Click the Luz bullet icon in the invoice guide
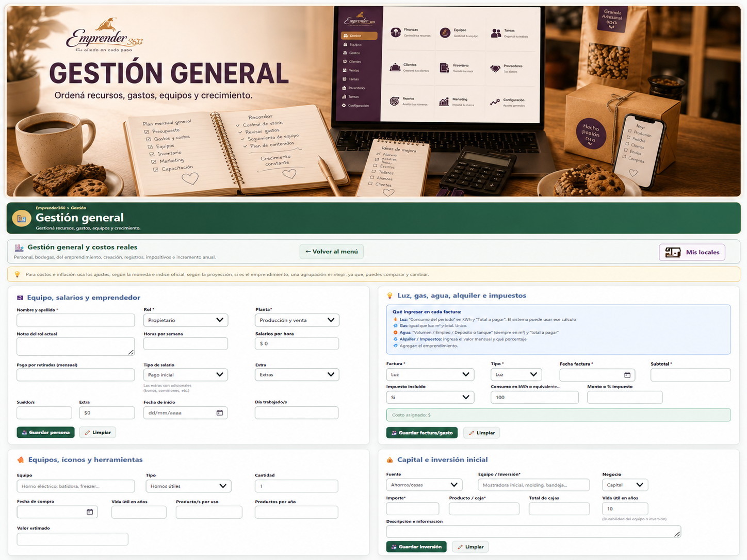Viewport: 747px width, 560px height. (396, 319)
